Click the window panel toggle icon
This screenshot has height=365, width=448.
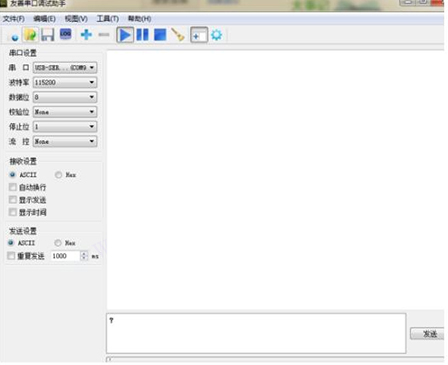(199, 35)
